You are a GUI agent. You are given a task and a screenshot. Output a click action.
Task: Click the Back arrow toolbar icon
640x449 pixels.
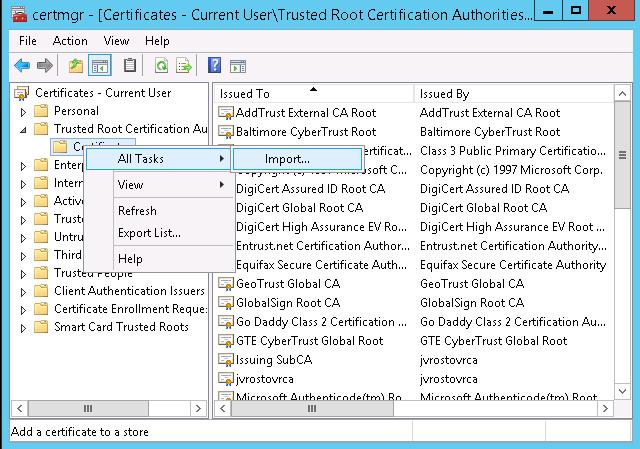22,65
